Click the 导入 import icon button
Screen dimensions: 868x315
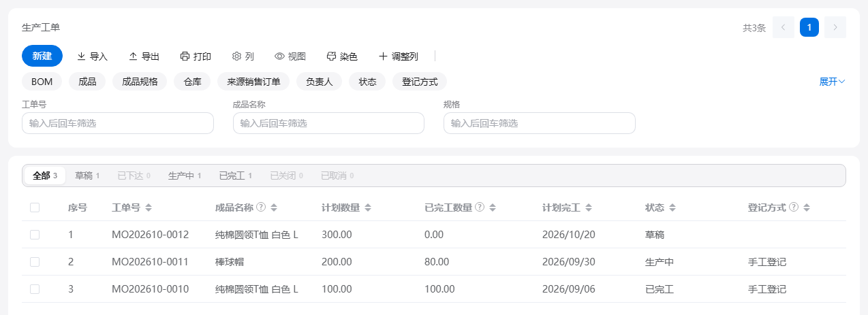click(92, 56)
